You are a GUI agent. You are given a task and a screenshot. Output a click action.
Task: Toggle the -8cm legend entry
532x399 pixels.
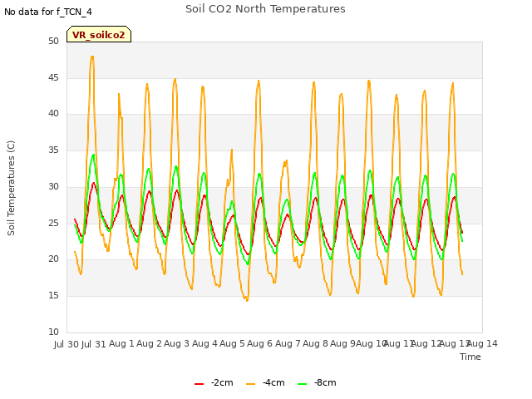click(x=317, y=382)
